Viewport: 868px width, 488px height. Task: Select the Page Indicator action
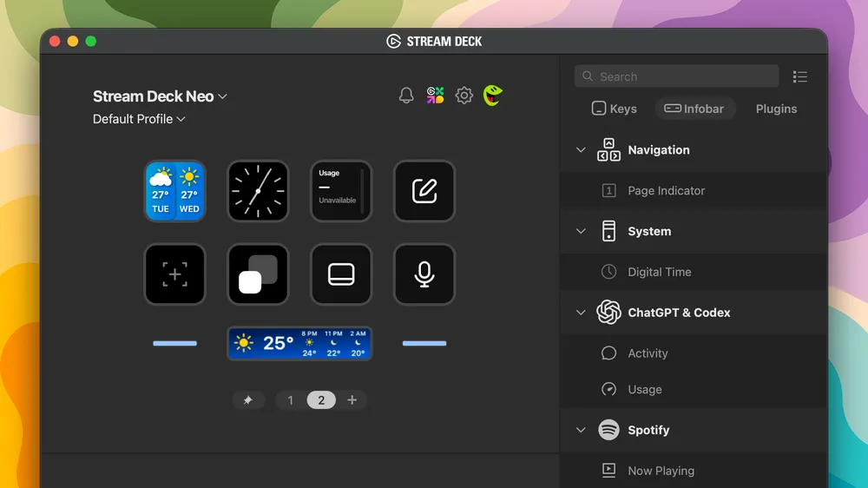(x=693, y=191)
